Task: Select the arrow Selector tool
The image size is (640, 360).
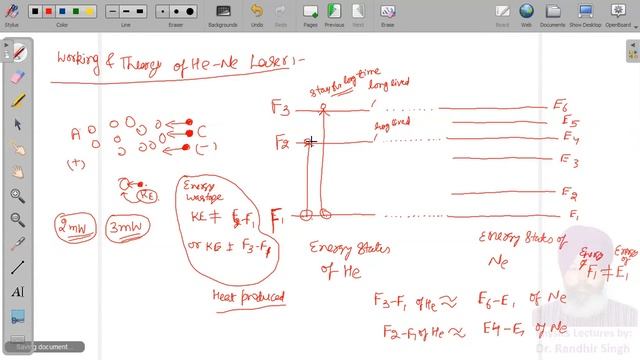Action: click(x=18, y=124)
